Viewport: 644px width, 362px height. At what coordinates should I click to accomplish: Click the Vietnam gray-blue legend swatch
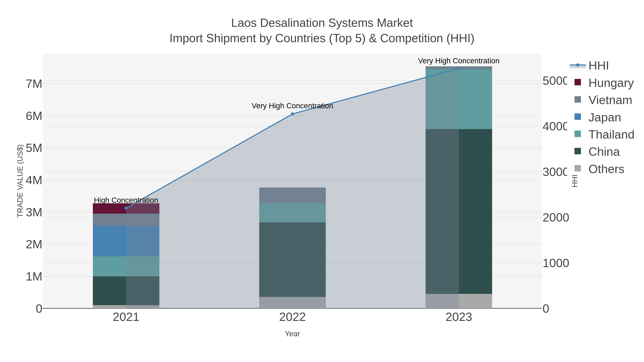578,99
